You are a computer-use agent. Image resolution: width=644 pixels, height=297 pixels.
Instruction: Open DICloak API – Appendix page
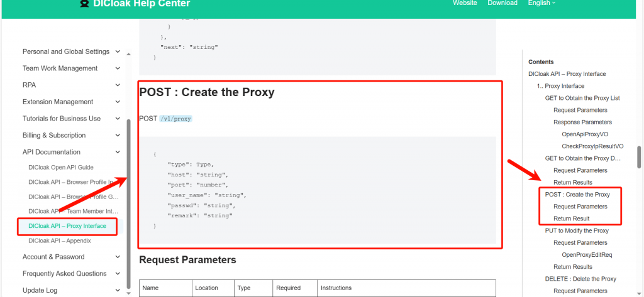pyautogui.click(x=60, y=240)
